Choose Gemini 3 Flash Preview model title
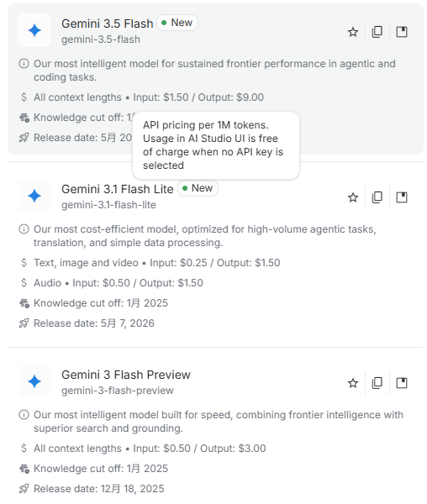Screen dimensions: 427x504 (x=126, y=375)
